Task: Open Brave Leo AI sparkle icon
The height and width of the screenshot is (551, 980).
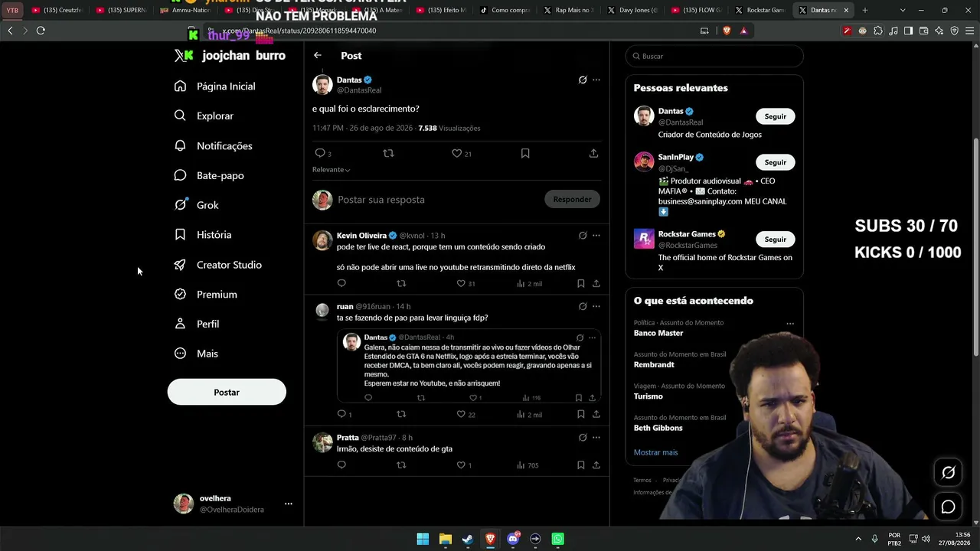Action: pyautogui.click(x=939, y=31)
